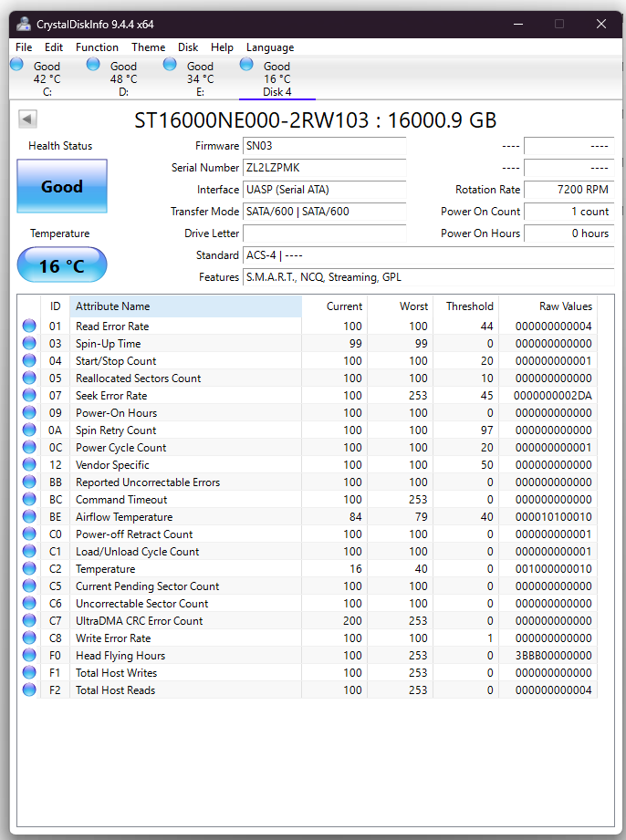This screenshot has height=840, width=626.
Task: Click status icon for Vendor Specific
Action: pyautogui.click(x=29, y=464)
